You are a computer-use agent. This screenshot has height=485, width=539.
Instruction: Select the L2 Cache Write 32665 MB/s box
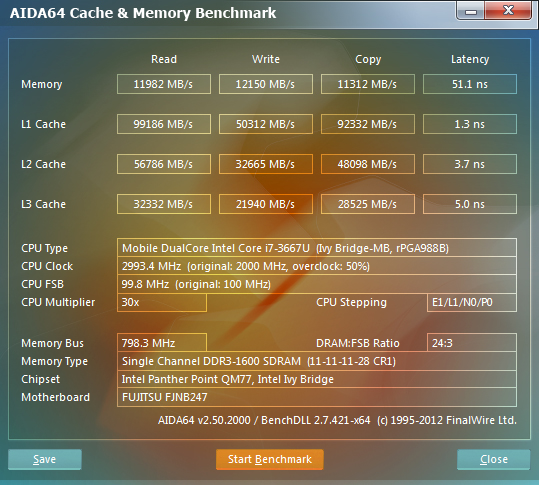[x=266, y=164]
